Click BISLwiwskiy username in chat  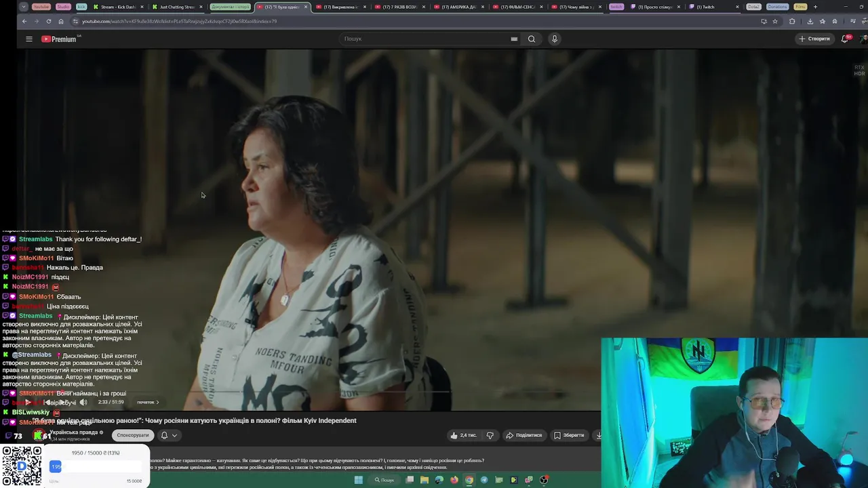coord(31,412)
